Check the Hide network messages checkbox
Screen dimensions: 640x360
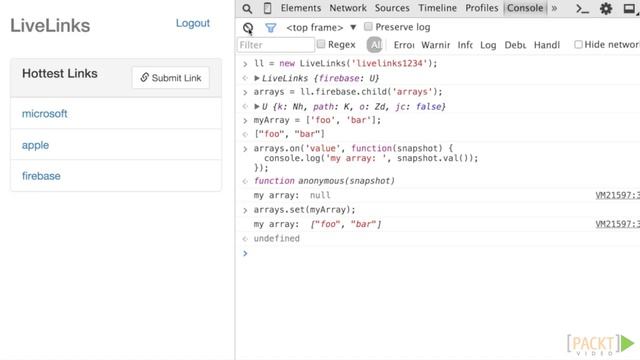point(578,44)
